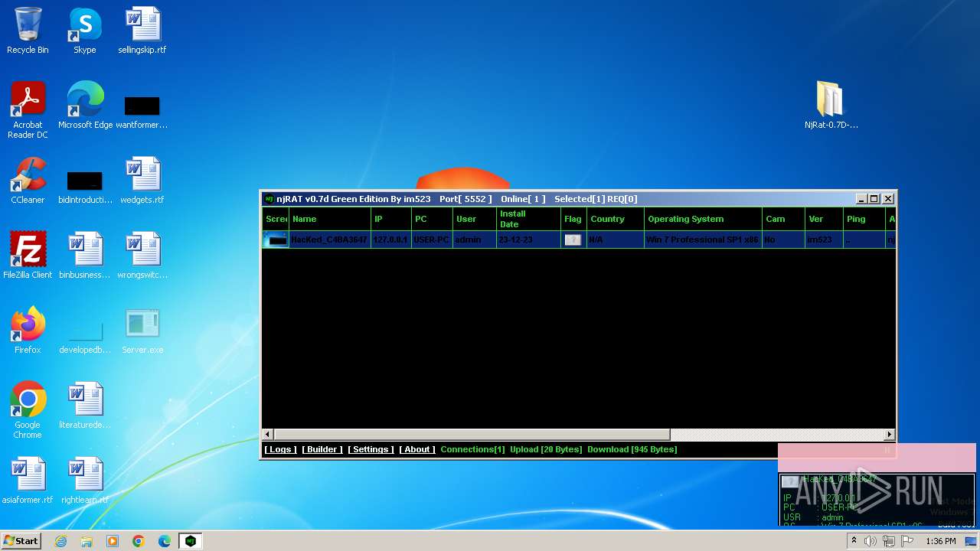The image size is (980, 551).
Task: Open the njRAT Builder link
Action: tap(322, 449)
